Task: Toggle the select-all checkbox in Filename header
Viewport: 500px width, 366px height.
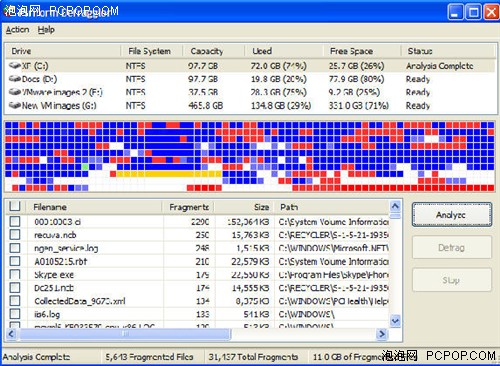Action: point(15,206)
